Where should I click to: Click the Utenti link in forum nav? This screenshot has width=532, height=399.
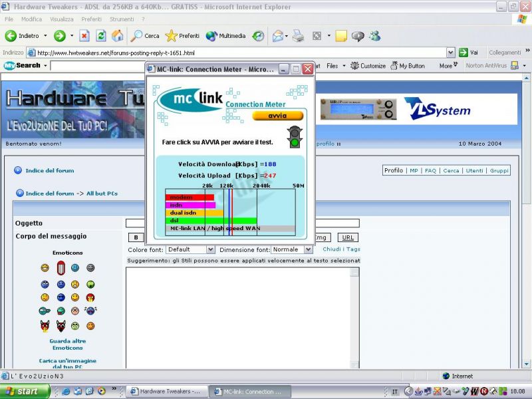(x=474, y=171)
